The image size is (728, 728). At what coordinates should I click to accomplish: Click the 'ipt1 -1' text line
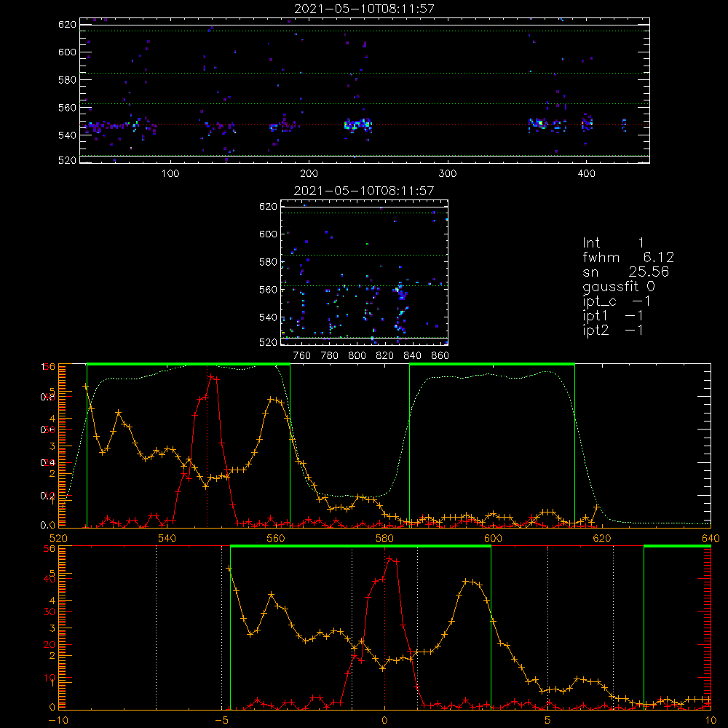(613, 316)
